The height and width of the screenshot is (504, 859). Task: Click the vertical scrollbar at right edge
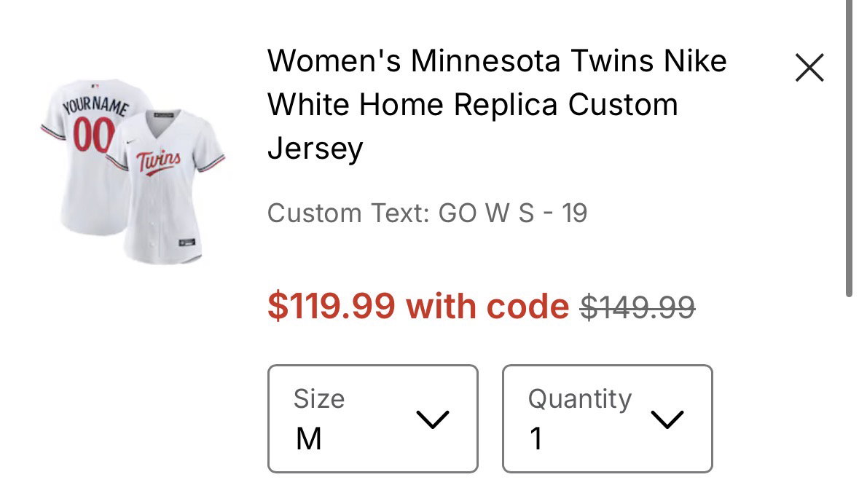(849, 148)
